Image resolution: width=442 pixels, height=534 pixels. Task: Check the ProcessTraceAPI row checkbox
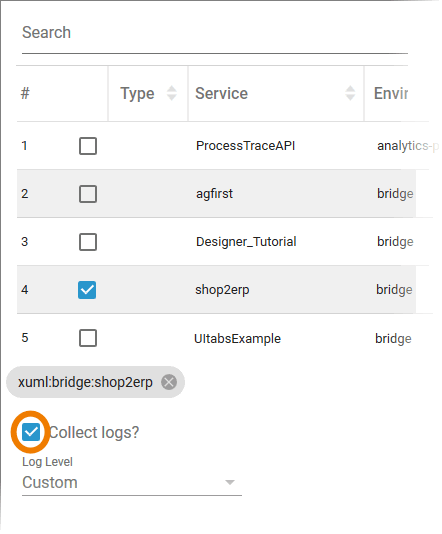[88, 146]
